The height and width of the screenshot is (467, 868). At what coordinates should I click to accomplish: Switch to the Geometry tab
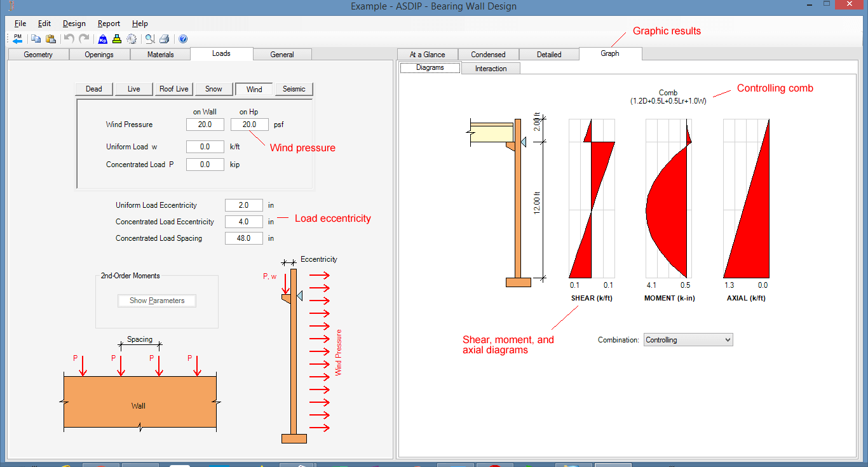tap(38, 55)
